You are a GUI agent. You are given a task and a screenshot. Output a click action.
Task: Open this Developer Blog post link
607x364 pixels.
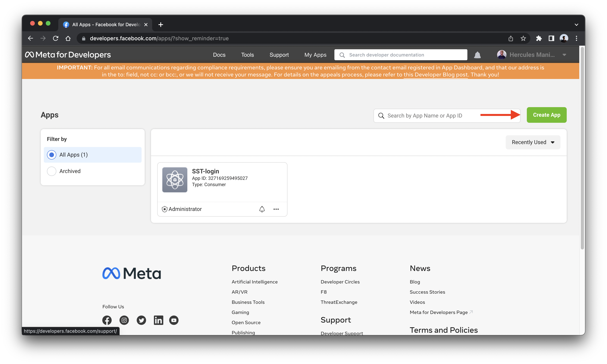click(x=435, y=74)
